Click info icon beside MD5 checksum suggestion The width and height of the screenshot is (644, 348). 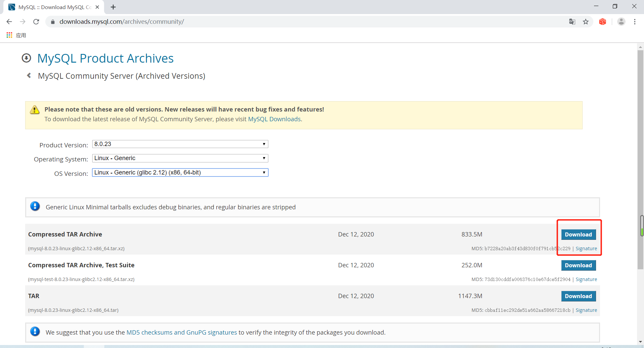tap(35, 332)
